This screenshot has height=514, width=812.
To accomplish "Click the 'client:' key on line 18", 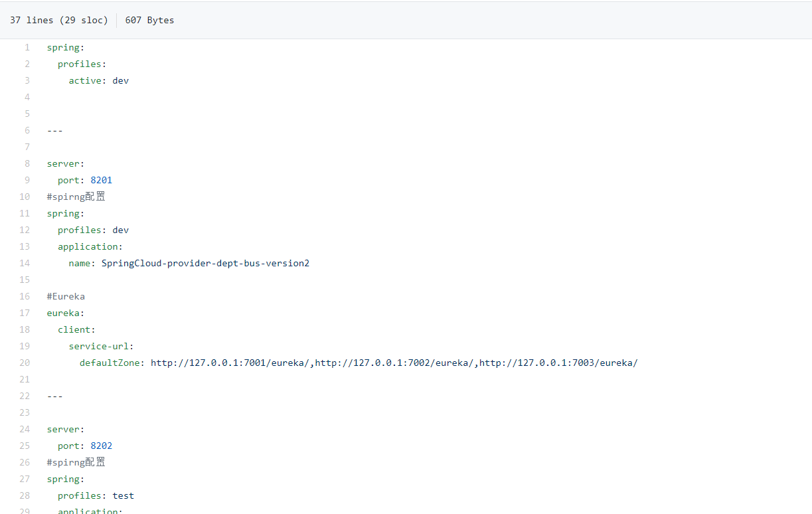I will pos(77,329).
